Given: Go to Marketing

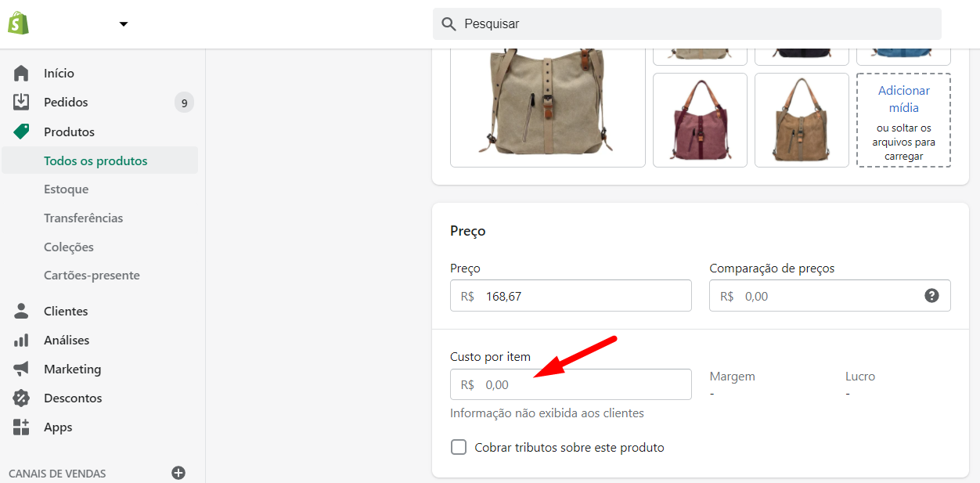Looking at the screenshot, I should point(73,369).
